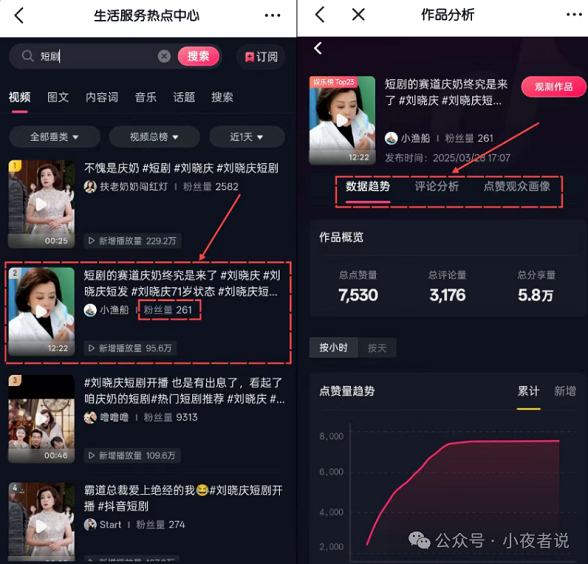Image resolution: width=588 pixels, height=564 pixels.
Task: Tap the inner back chevron below 作品分析 header
Action: (x=318, y=48)
